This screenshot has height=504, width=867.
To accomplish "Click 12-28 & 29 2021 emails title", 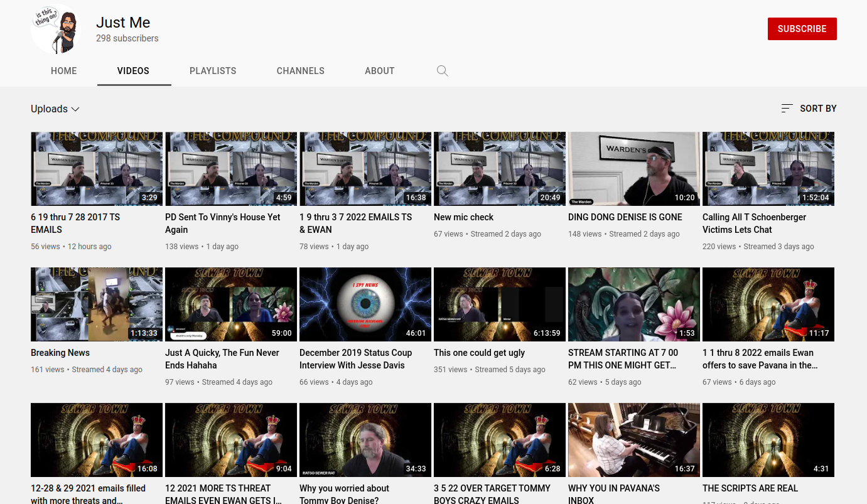I will pos(89,495).
